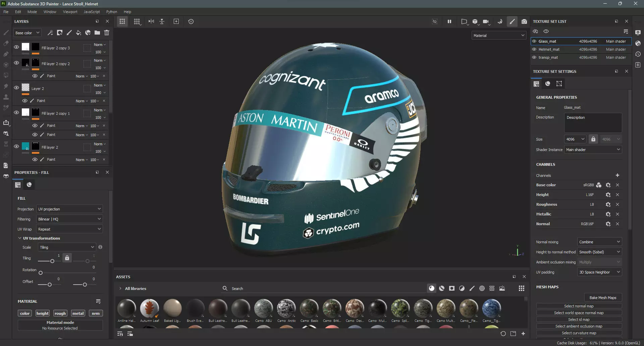Open the Viewport menu
This screenshot has height=346, width=644.
click(70, 12)
